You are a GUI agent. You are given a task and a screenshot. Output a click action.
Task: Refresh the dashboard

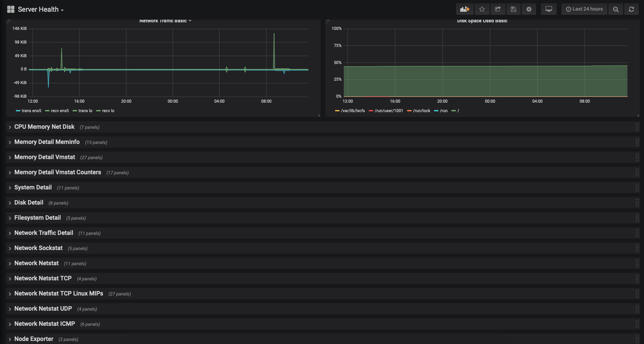[632, 9]
